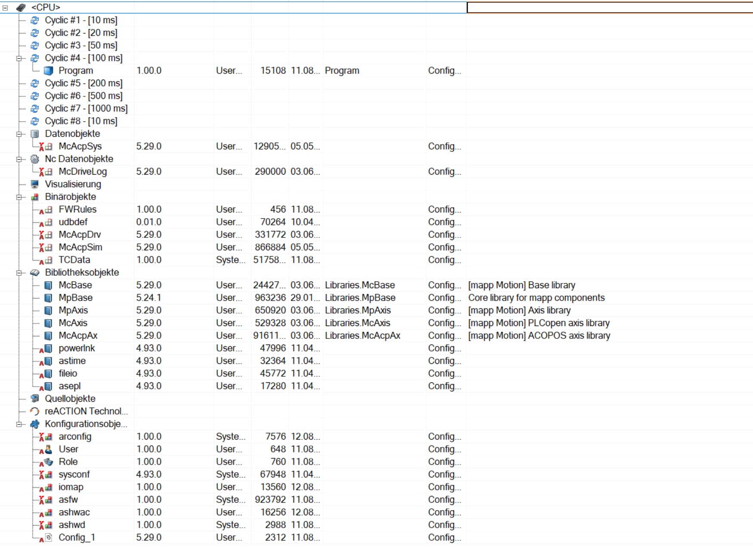Select the MpBase library icon
753x560 pixels.
49,298
